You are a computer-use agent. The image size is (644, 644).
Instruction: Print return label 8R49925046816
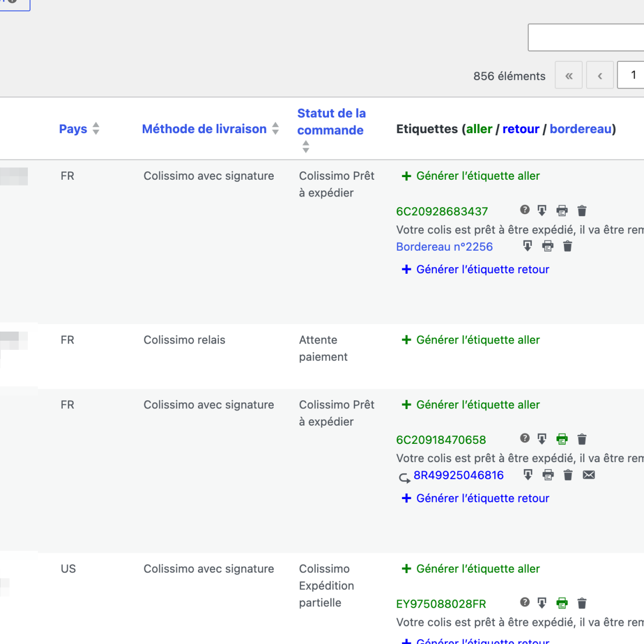(x=548, y=474)
